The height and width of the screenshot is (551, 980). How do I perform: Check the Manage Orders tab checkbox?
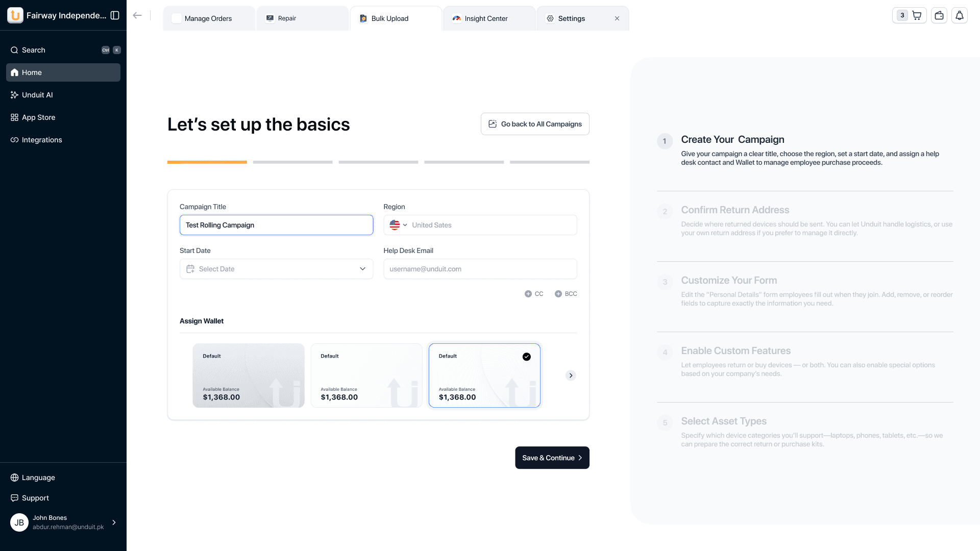pyautogui.click(x=177, y=18)
